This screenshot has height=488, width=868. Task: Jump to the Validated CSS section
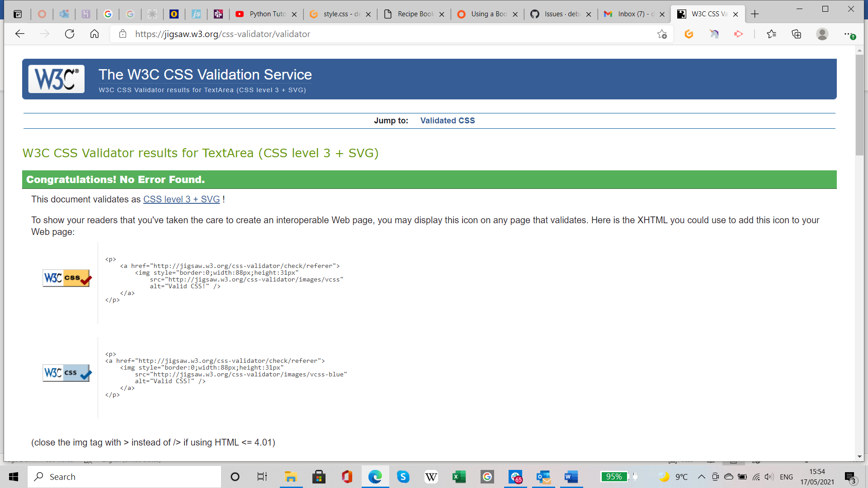tap(447, 121)
